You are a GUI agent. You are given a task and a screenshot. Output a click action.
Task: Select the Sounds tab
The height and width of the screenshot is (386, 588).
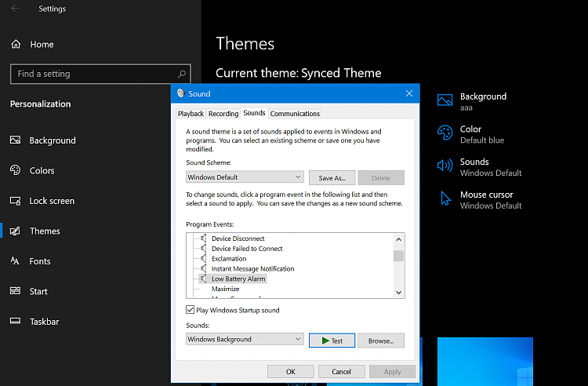254,113
